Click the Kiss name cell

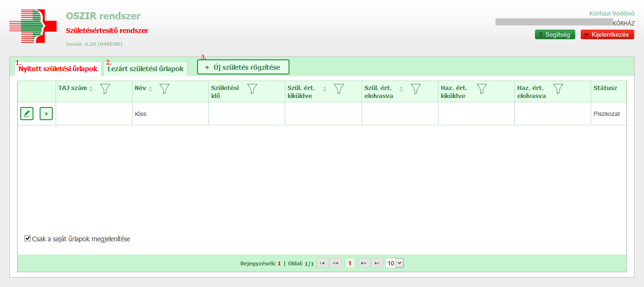(x=171, y=114)
